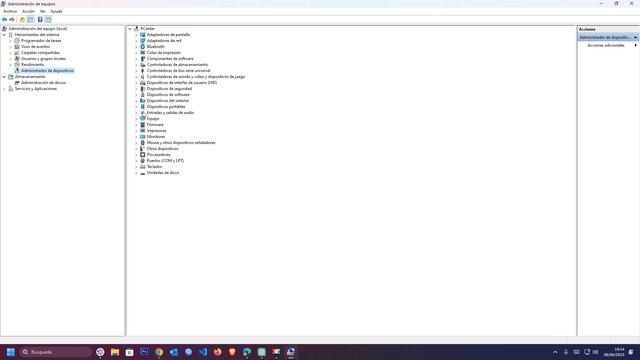Viewport: 640px width, 360px height.
Task: Toggle the action pane toolbar button
Action: pos(48,20)
